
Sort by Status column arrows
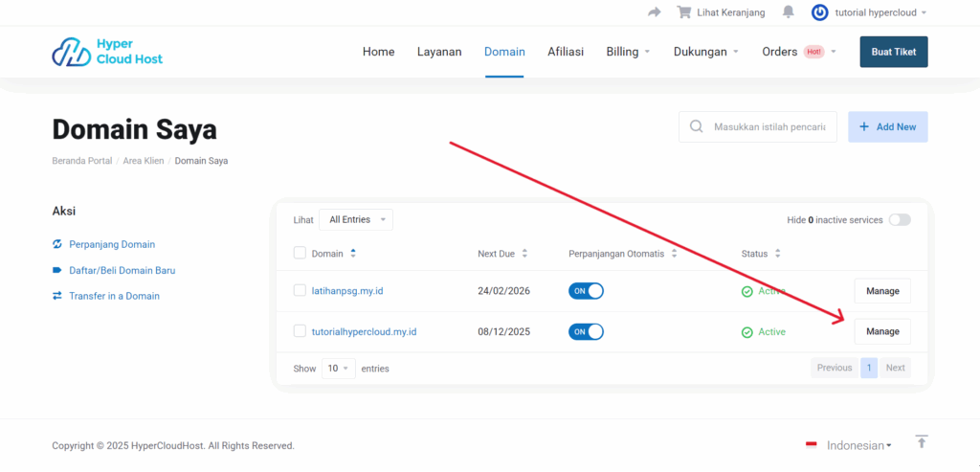[x=777, y=254]
